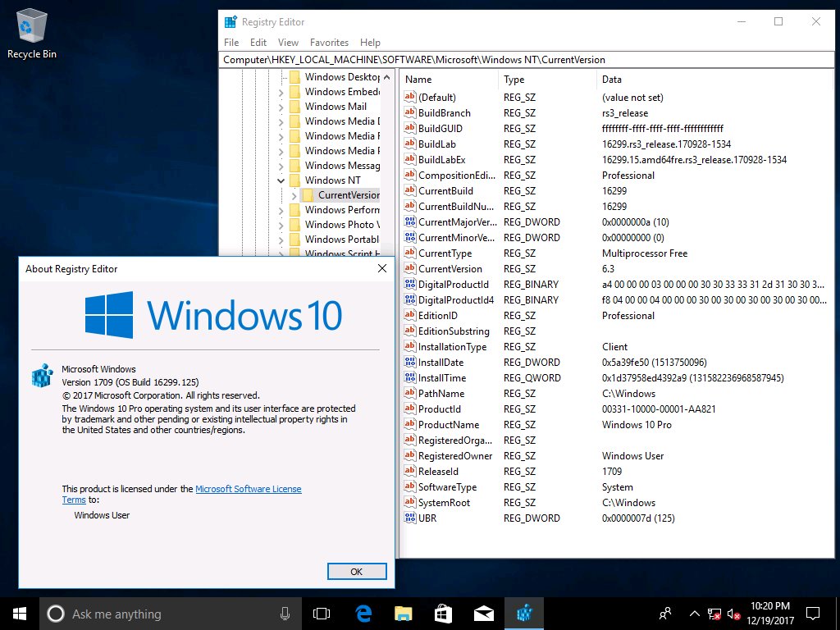This screenshot has width=840, height=630.
Task: Open the Favorites menu
Action: coord(329,43)
